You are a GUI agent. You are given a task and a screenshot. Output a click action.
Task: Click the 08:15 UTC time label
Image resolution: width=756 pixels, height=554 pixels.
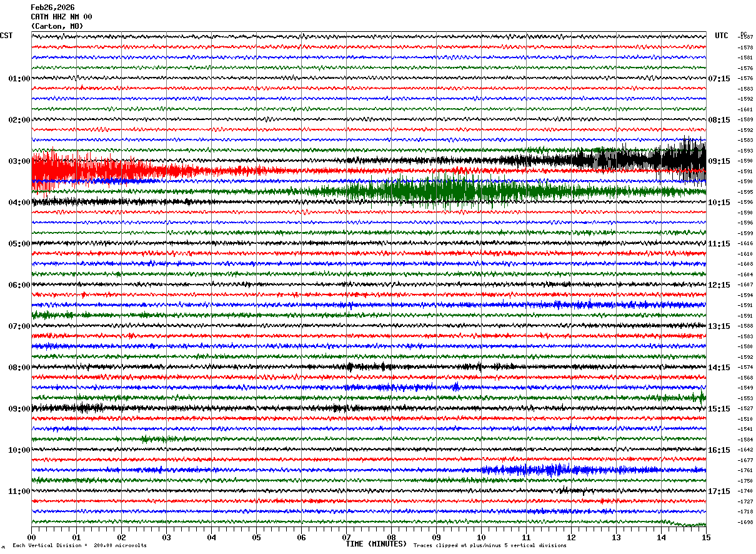pos(719,120)
